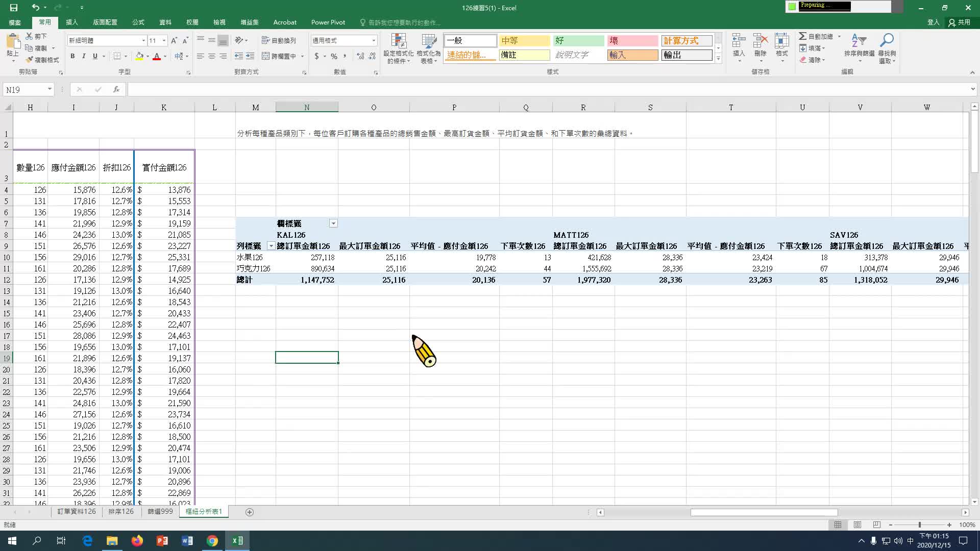Click the Insert Function fx icon

(116, 89)
